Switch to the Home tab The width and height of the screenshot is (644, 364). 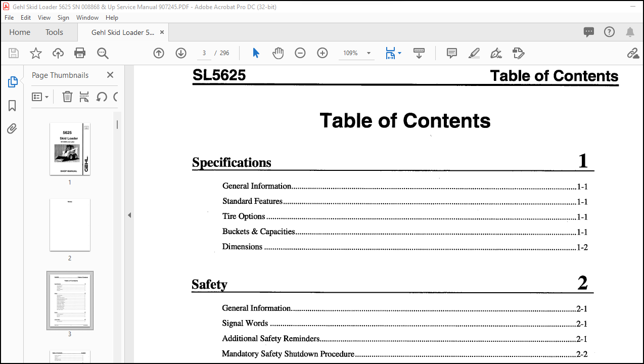tap(20, 32)
